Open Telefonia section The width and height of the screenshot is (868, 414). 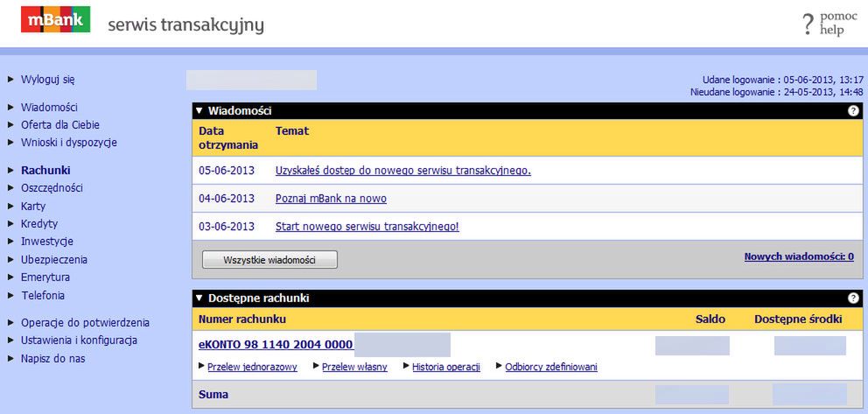click(43, 295)
